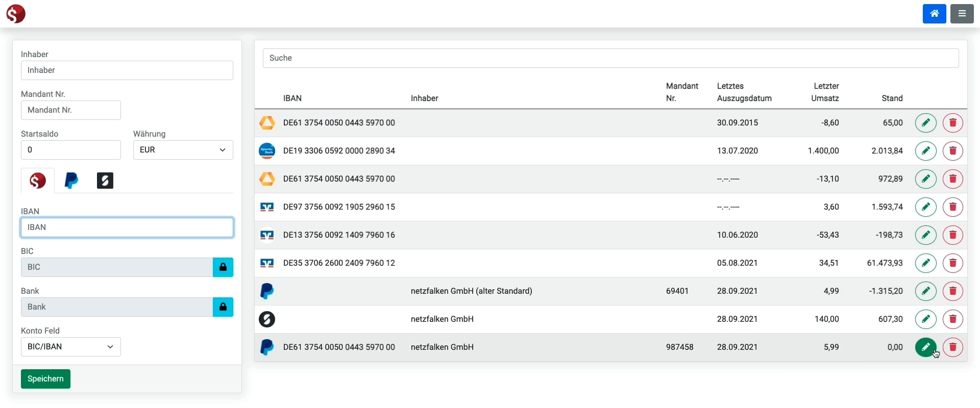Click the date 13.07.2020
This screenshot has height=408, width=980.
point(738,151)
